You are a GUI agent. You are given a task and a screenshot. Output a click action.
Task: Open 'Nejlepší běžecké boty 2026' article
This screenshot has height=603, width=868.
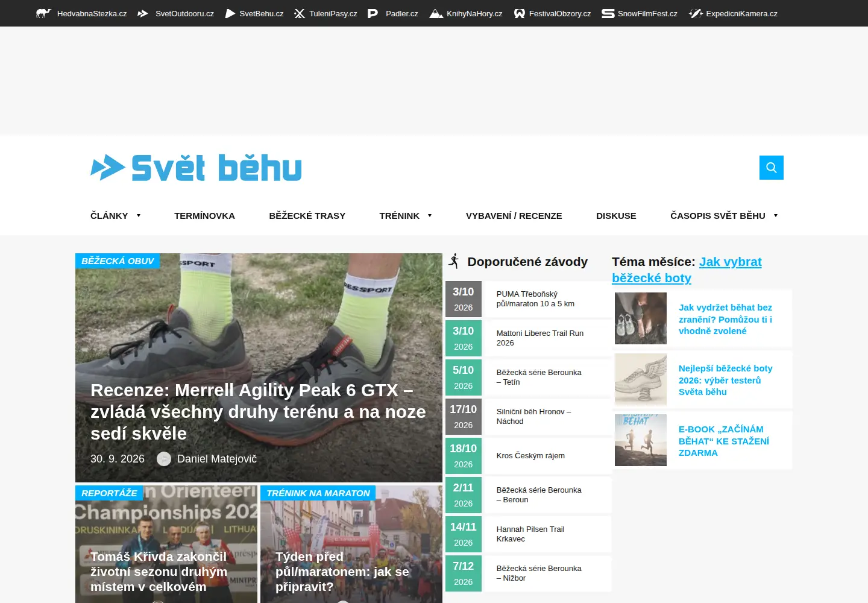725,380
